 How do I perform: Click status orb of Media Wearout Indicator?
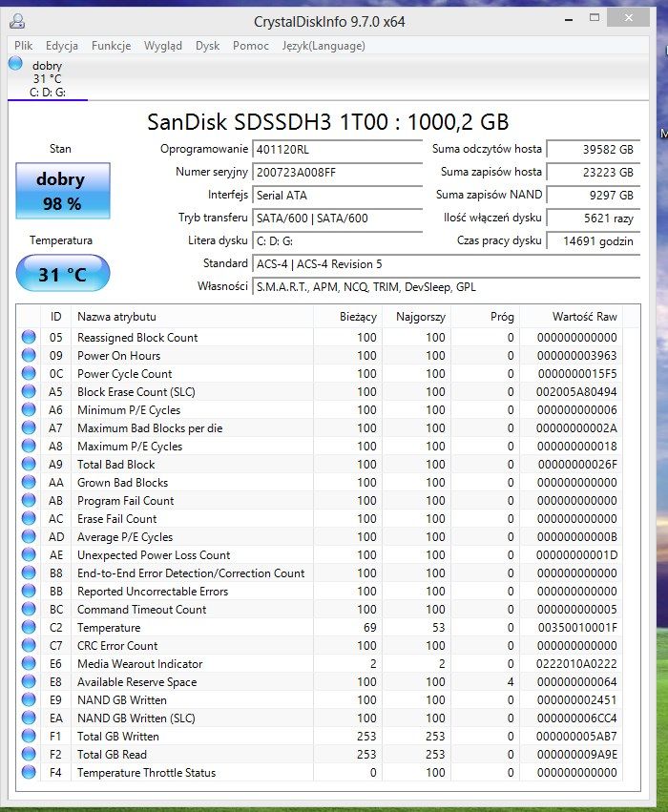click(29, 663)
